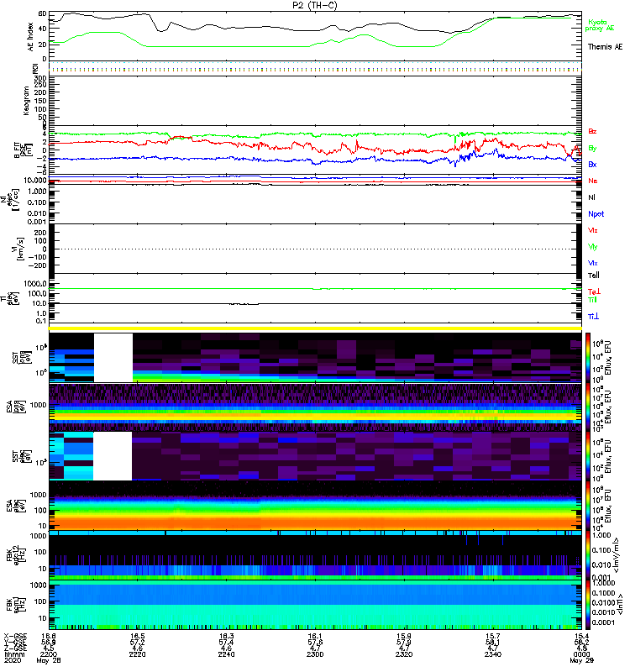Click the blue Bx legend label
This screenshot has height=672, width=630.
592,164
